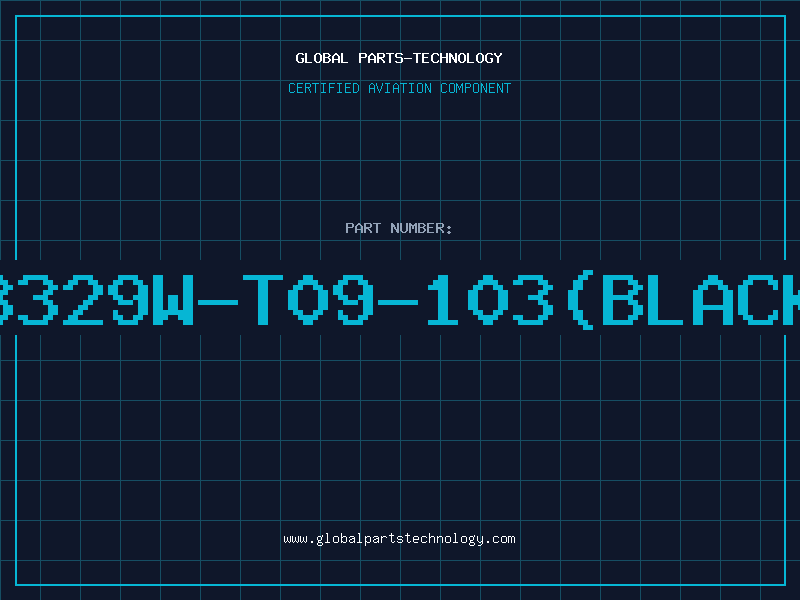Screen dimensions: 800x600
Task: Click the GLOBAL PARTS-TECHNOLOGY heading
Action: point(399,58)
